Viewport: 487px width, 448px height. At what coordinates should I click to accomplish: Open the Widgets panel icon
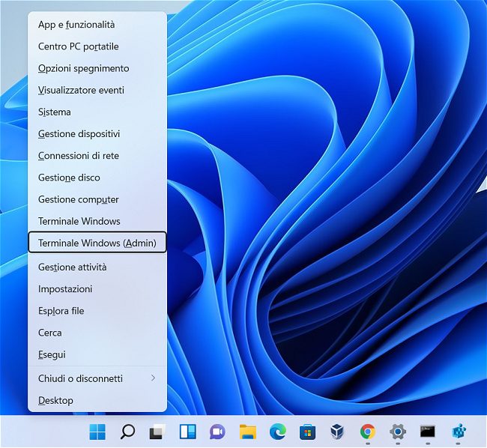187,432
